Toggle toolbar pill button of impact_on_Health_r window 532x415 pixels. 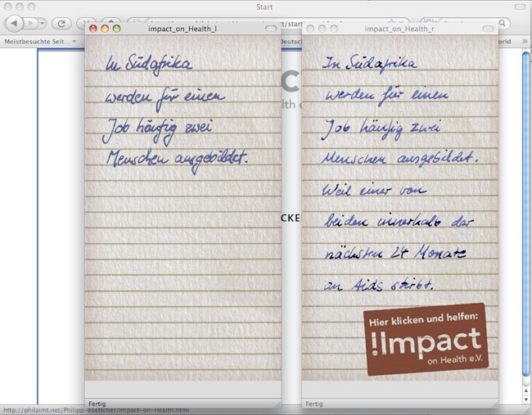488,29
